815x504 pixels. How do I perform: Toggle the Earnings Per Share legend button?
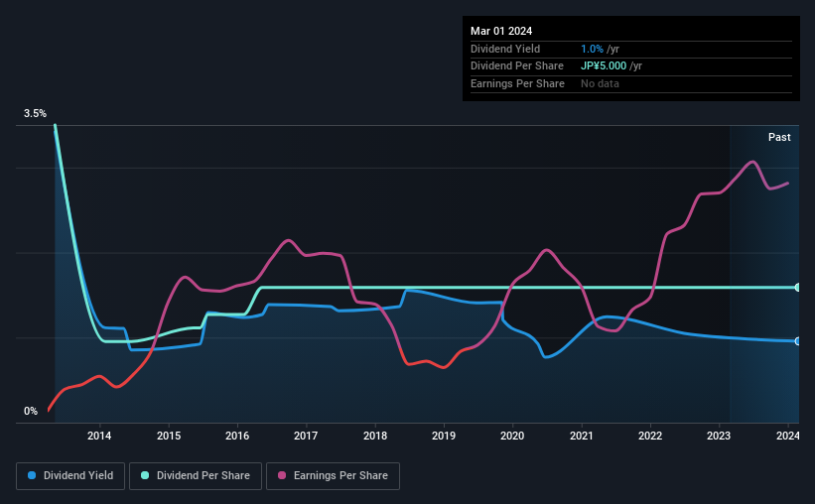333,476
